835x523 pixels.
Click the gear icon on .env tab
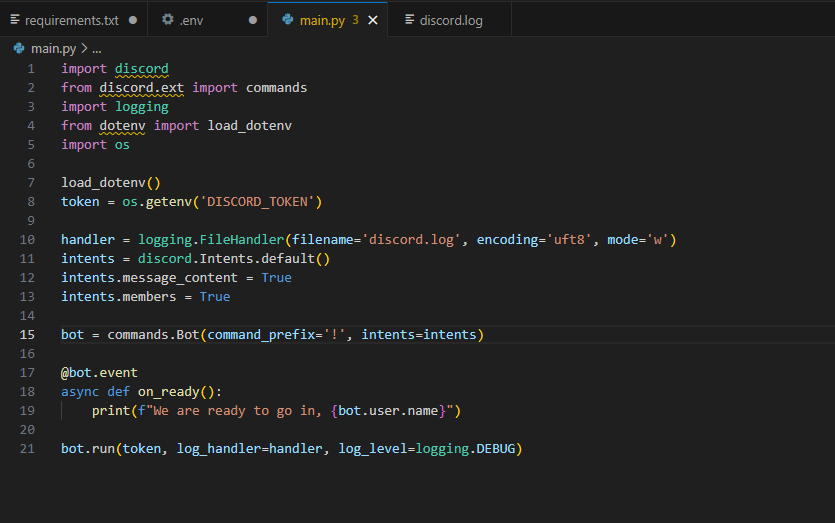point(168,20)
